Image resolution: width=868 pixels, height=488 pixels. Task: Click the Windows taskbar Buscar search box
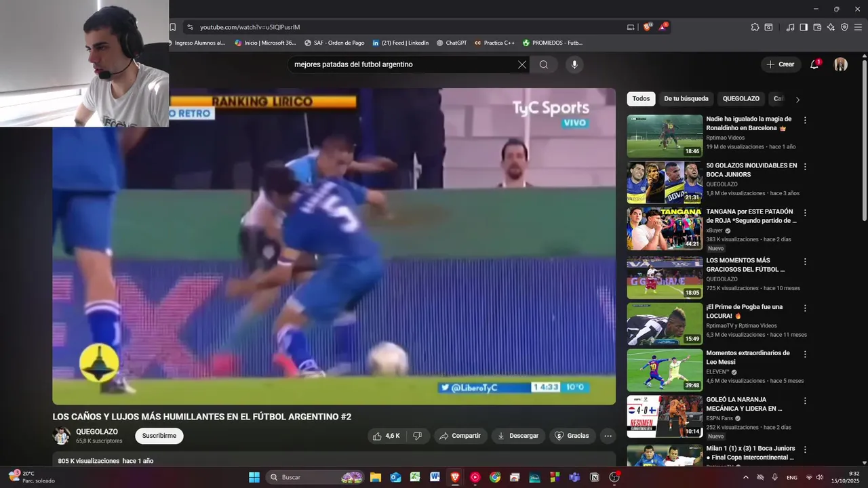(315, 477)
